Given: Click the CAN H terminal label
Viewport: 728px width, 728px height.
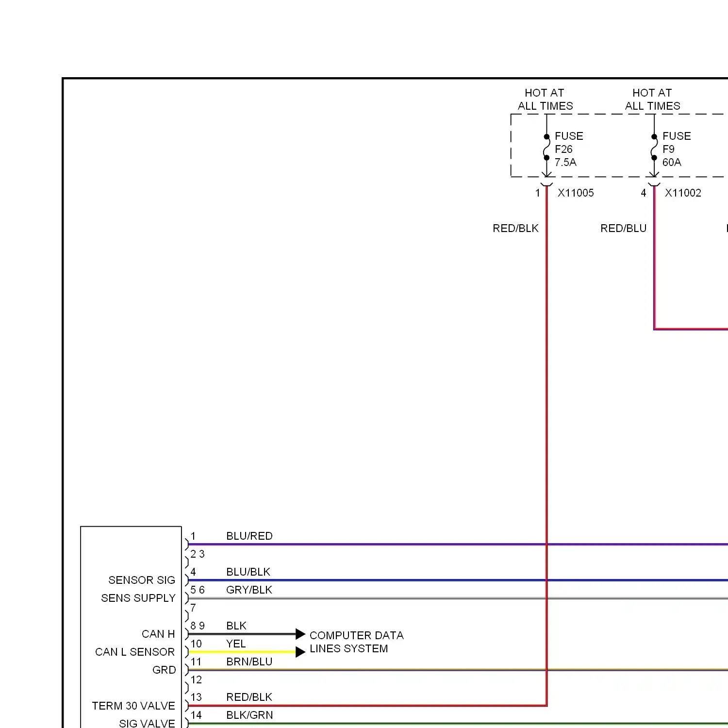Looking at the screenshot, I should (x=158, y=634).
